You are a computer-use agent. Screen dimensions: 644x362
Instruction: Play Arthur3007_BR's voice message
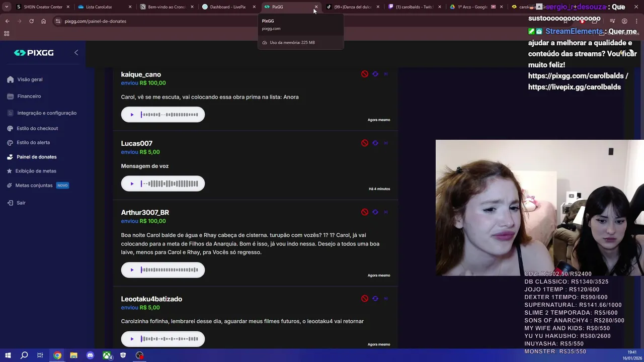coord(132,270)
